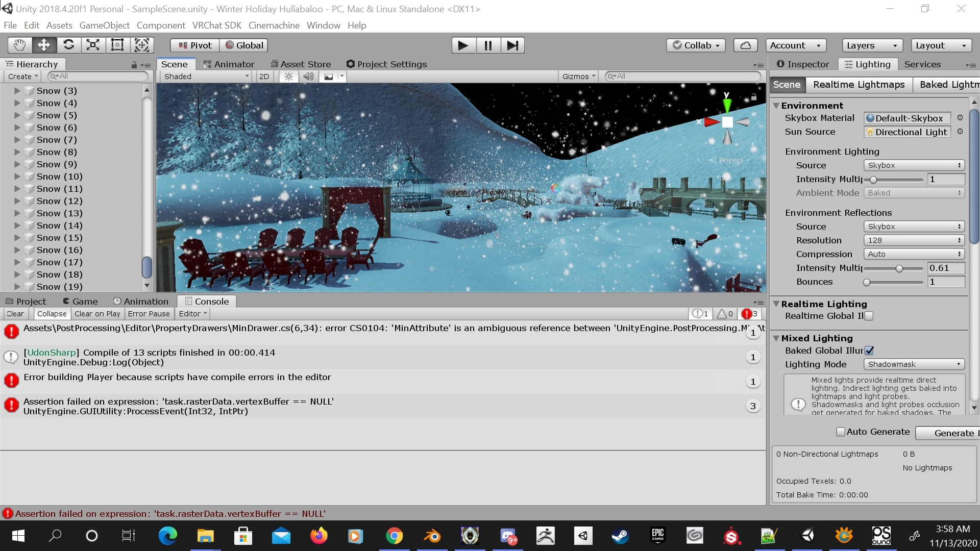Select the Rotate tool
Viewport: 980px width, 551px height.
[x=68, y=45]
